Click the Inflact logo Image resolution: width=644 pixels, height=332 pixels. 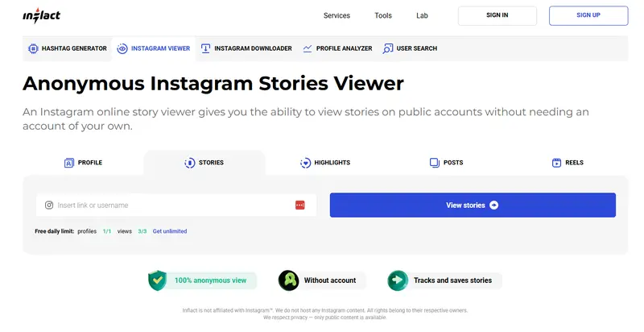click(41, 15)
